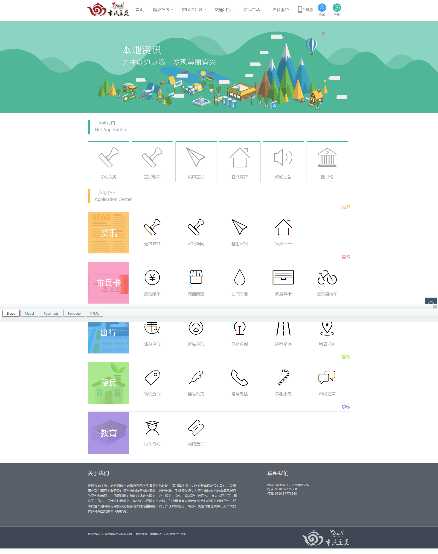Open the feather quill icon in green row

coord(196,377)
